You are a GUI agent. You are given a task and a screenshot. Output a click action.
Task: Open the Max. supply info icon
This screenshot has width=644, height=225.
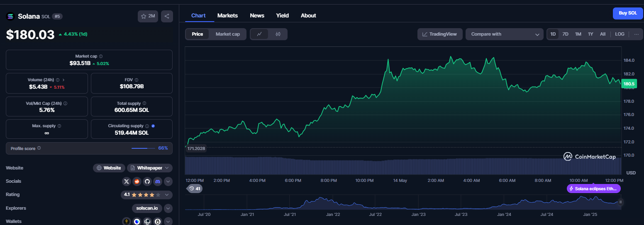[59, 126]
